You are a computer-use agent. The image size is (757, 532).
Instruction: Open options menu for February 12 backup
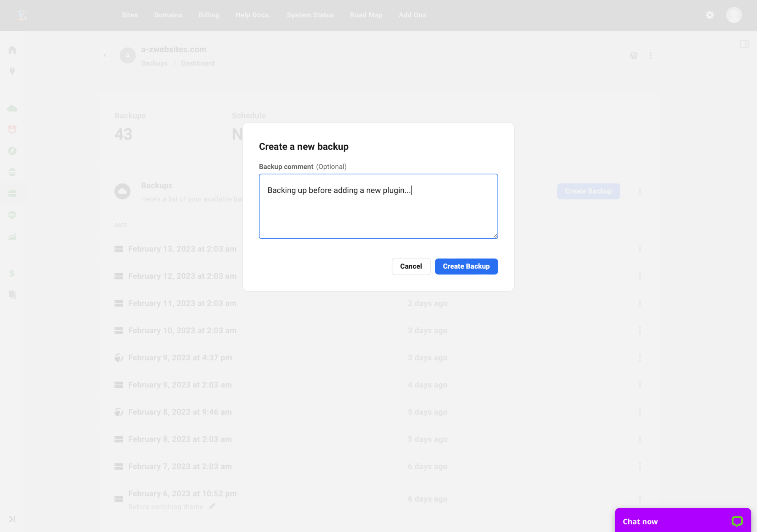point(640,276)
